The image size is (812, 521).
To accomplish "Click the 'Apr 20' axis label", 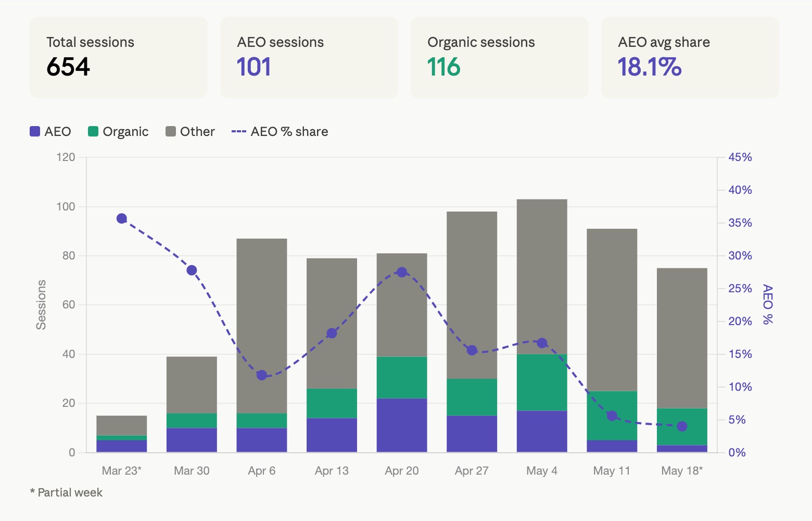I will pyautogui.click(x=402, y=470).
